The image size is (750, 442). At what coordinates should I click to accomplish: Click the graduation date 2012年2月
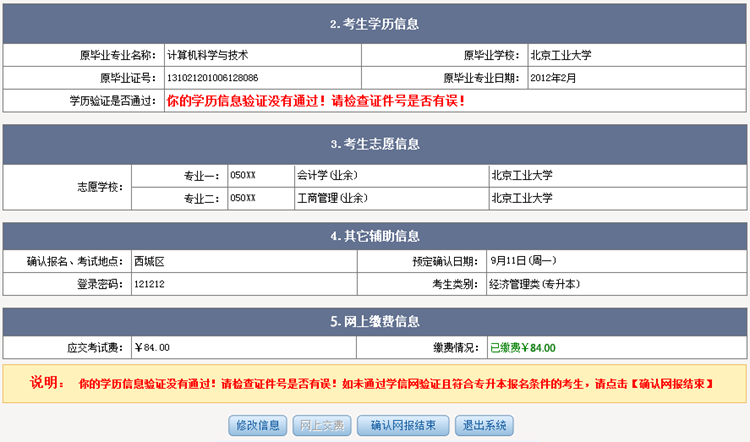(x=553, y=78)
